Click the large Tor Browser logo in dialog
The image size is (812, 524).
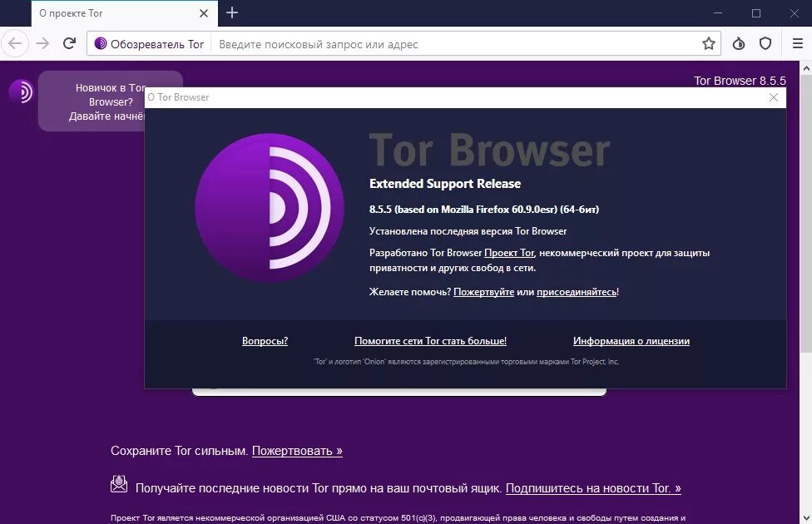(270, 208)
